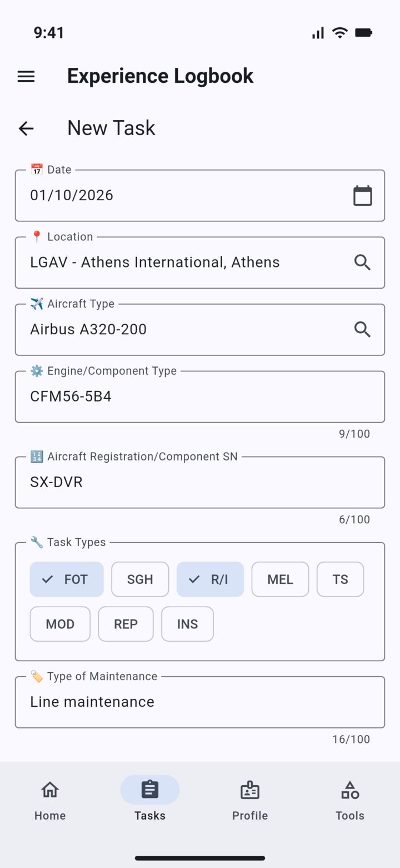Tap the 6/100 character counter
400x868 pixels.
(x=354, y=519)
